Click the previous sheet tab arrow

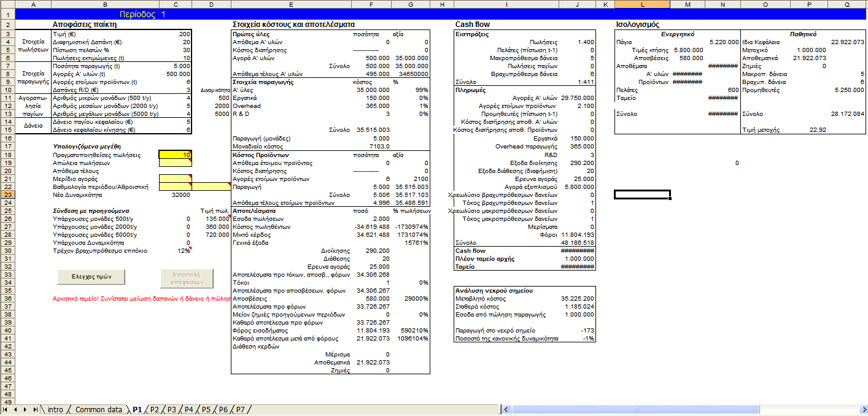(x=15, y=409)
